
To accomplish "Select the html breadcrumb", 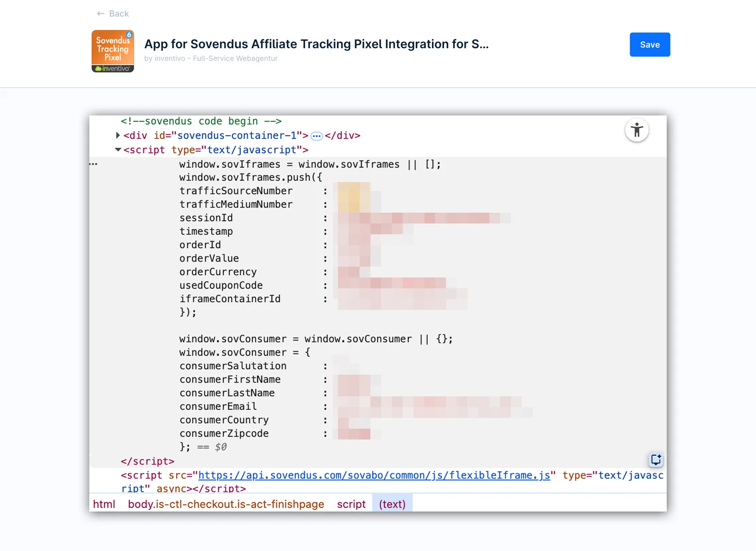I will (x=104, y=504).
